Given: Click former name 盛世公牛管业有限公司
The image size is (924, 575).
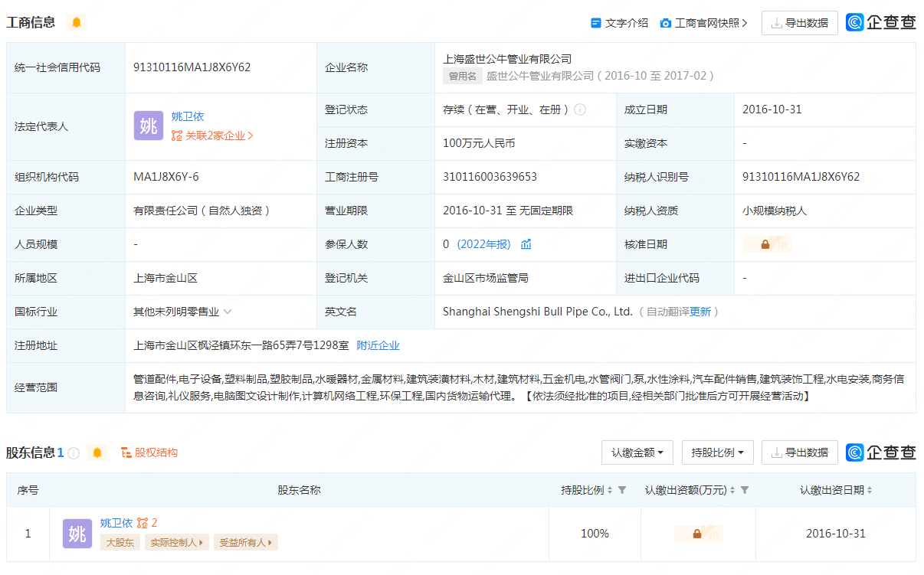Looking at the screenshot, I should [x=541, y=76].
